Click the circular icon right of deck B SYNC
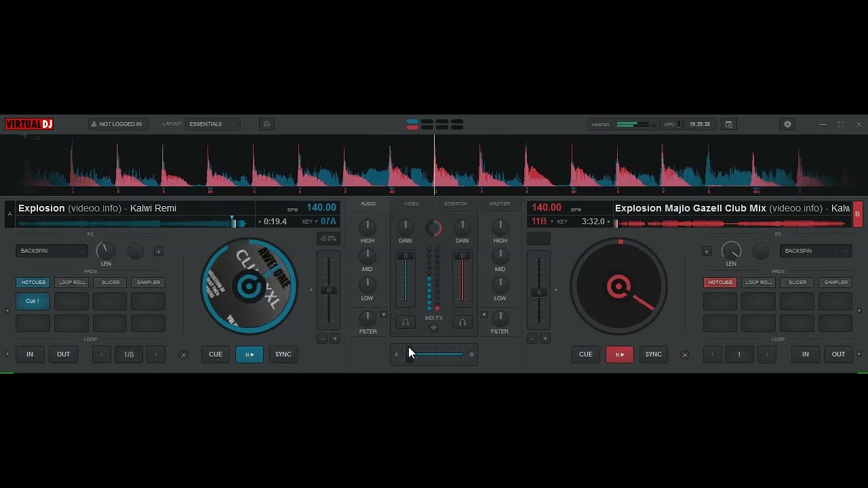The height and width of the screenshot is (488, 868). (x=684, y=354)
